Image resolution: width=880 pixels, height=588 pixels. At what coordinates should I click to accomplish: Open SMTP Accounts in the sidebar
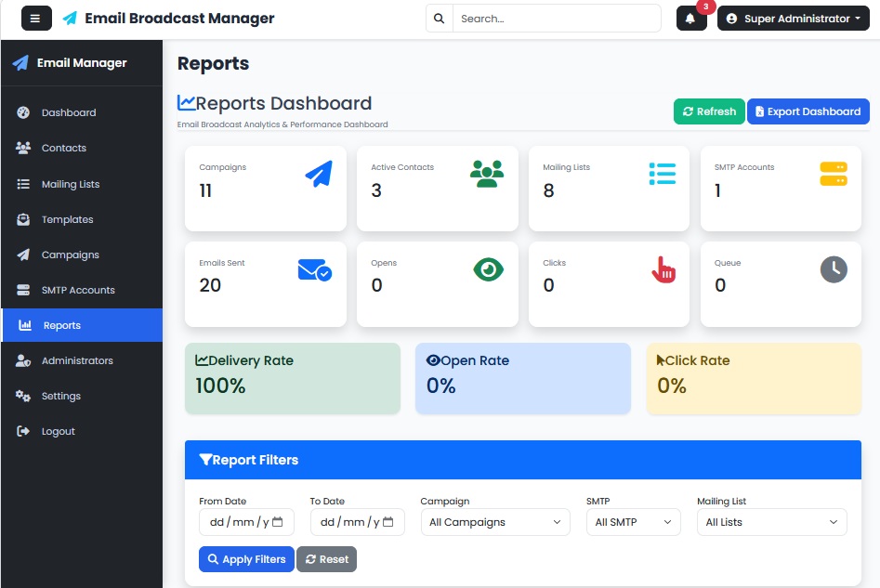point(82,290)
